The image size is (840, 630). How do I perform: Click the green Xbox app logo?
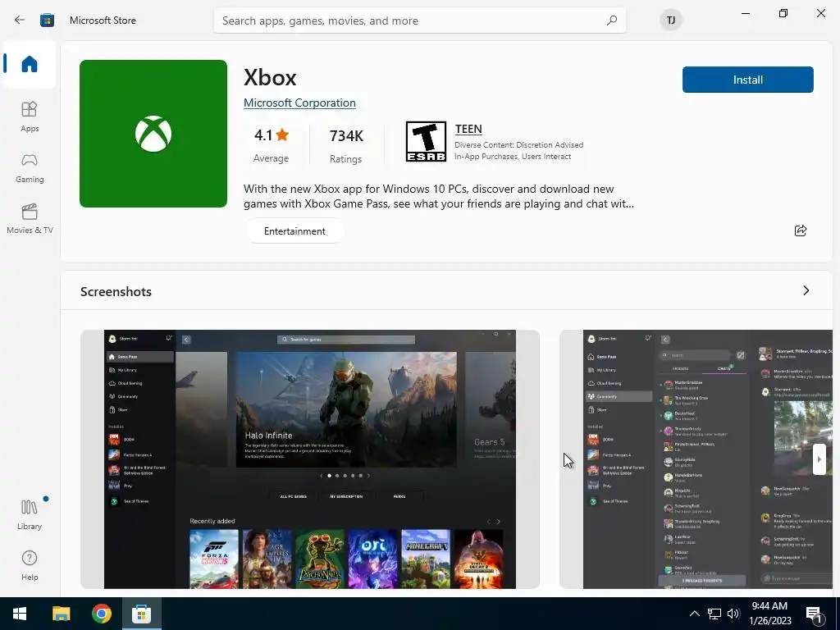[153, 134]
